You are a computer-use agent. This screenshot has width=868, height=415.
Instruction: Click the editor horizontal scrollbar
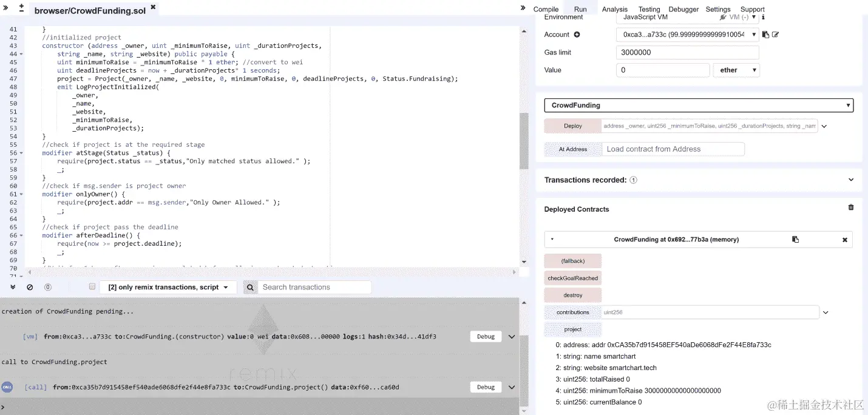(x=273, y=272)
